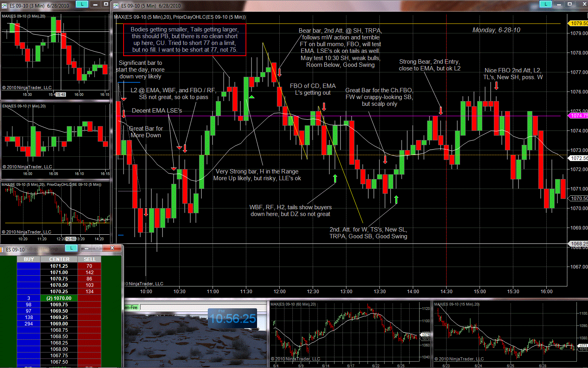Select the en-Fire tab
Viewport: 588px width, 368px height.
click(131, 308)
